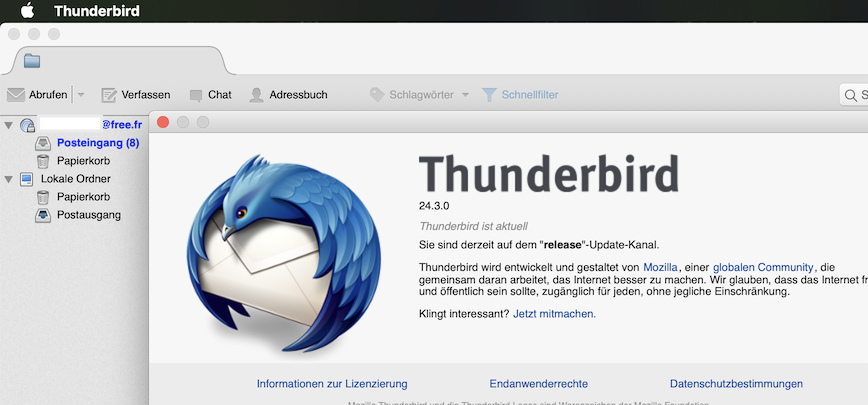This screenshot has height=405, width=868.
Task: Open the Abrufen dropdown arrow
Action: 81,95
